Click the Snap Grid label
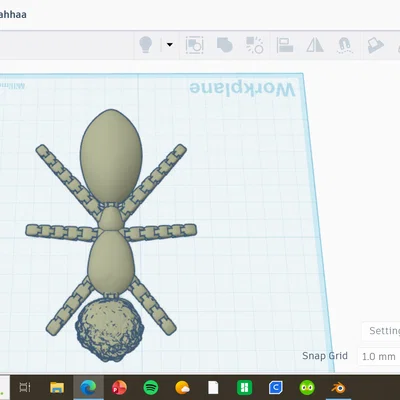400x400 pixels. pos(325,356)
